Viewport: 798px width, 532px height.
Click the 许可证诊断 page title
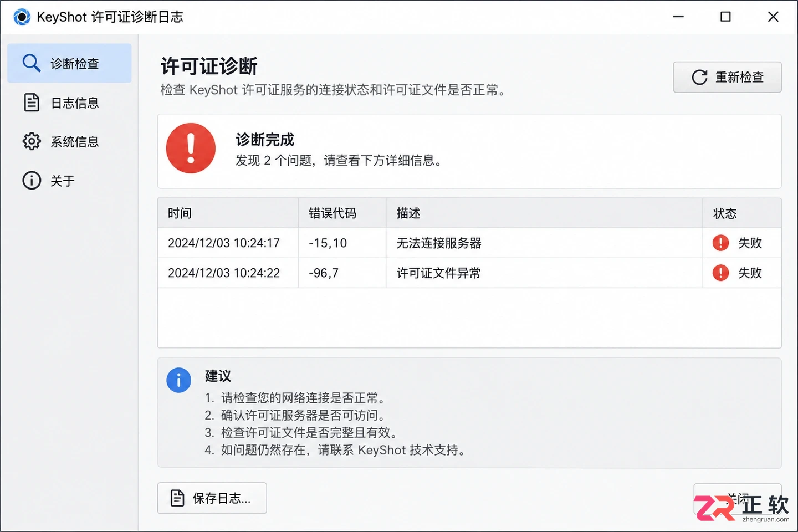coord(209,66)
